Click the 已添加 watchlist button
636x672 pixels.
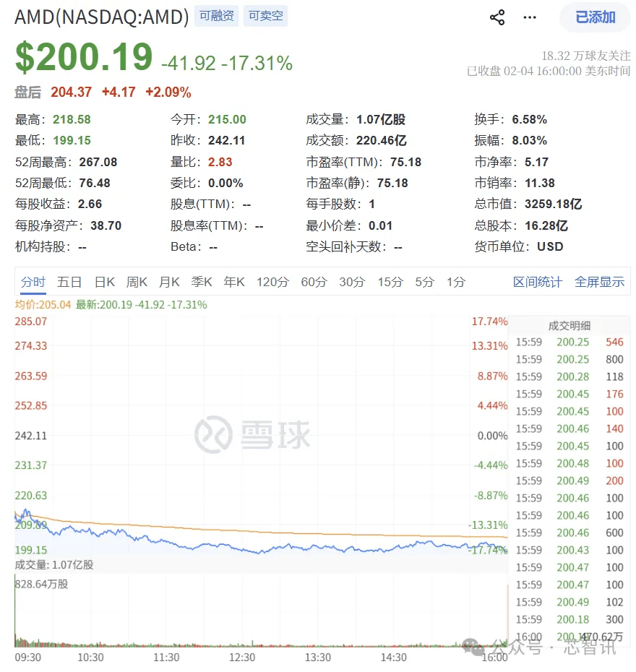[x=595, y=17]
